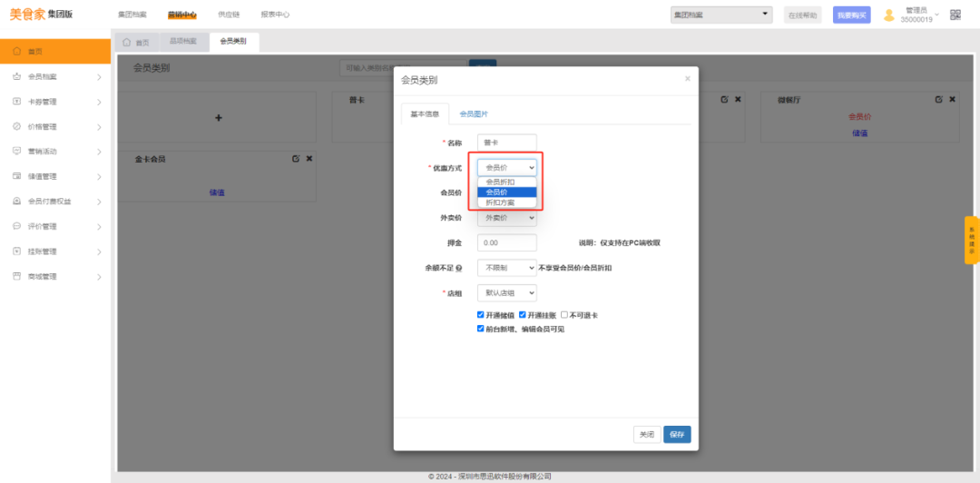Open the 外卖价 dropdown
Viewport: 980px width, 483px height.
coord(507,218)
